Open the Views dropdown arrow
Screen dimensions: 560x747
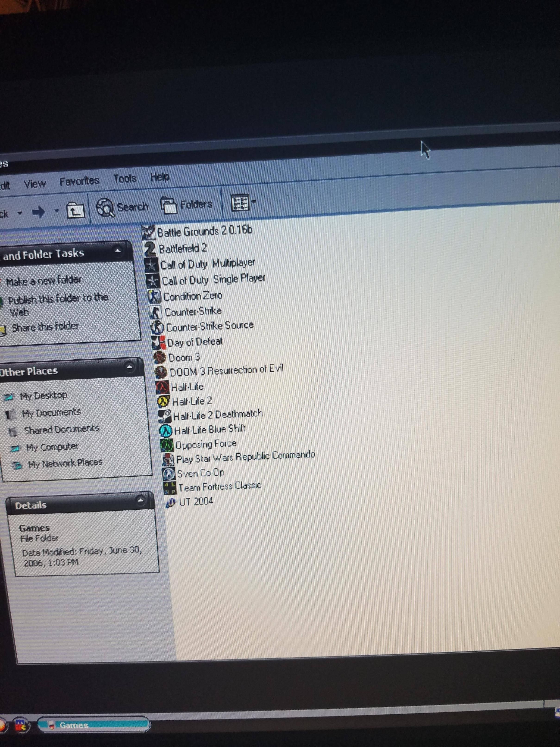coord(254,202)
